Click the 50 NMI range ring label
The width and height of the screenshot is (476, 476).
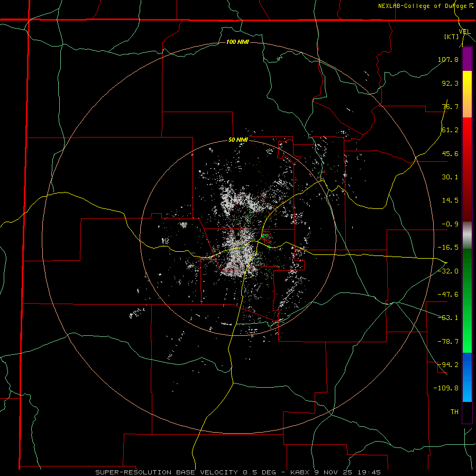238,140
